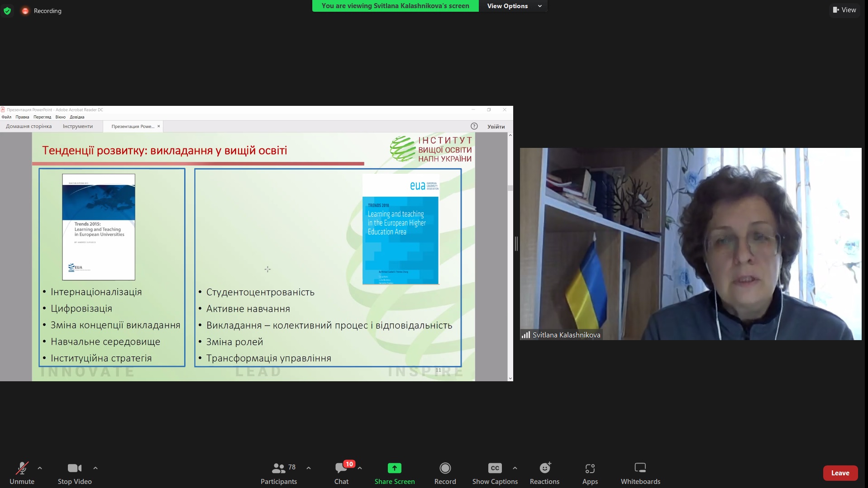Click the Інструменти tab in shared Acrobat
The height and width of the screenshot is (488, 868).
78,127
